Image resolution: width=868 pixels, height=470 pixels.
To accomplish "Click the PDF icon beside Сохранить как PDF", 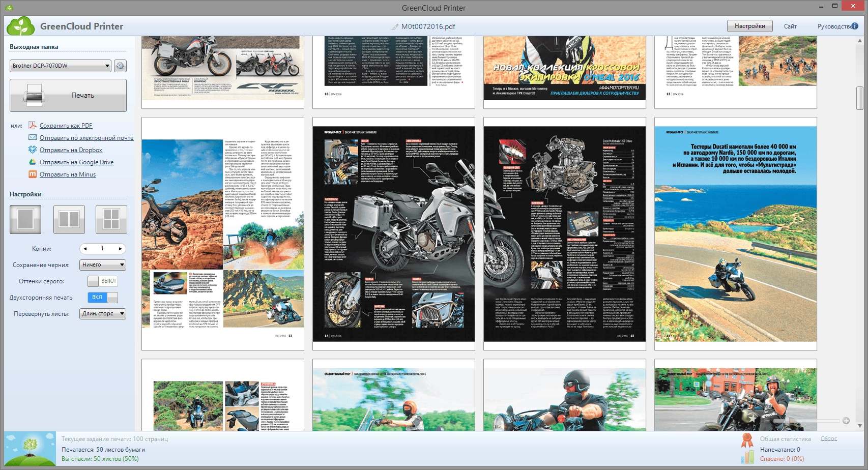I will point(32,126).
